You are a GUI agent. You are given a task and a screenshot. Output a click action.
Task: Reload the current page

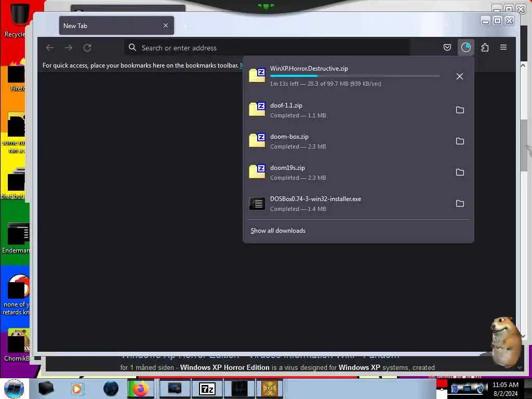87,48
